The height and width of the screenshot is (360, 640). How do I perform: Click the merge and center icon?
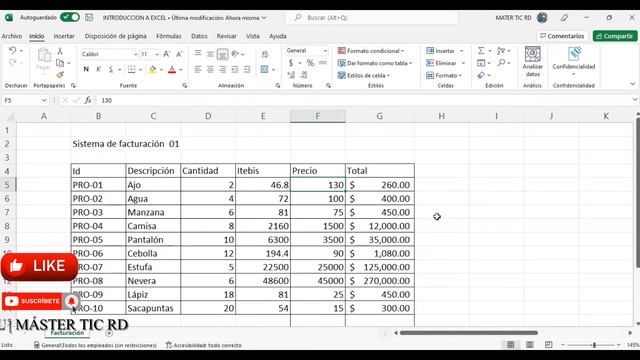point(264,69)
